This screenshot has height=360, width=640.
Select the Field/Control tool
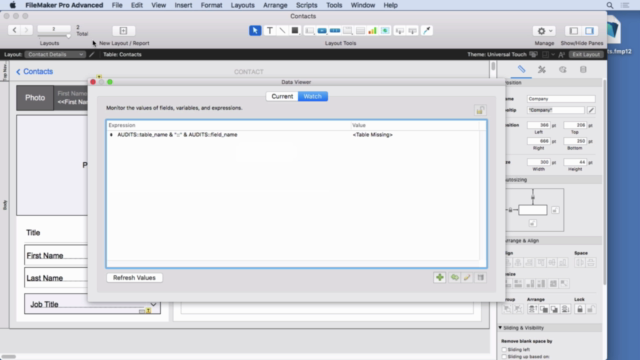click(x=309, y=31)
